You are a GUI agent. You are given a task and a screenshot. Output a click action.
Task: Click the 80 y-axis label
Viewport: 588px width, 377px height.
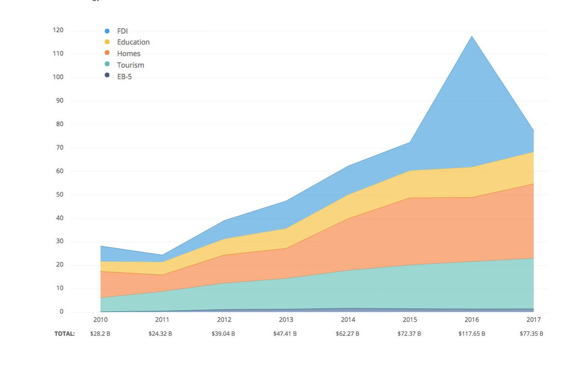[x=60, y=124]
